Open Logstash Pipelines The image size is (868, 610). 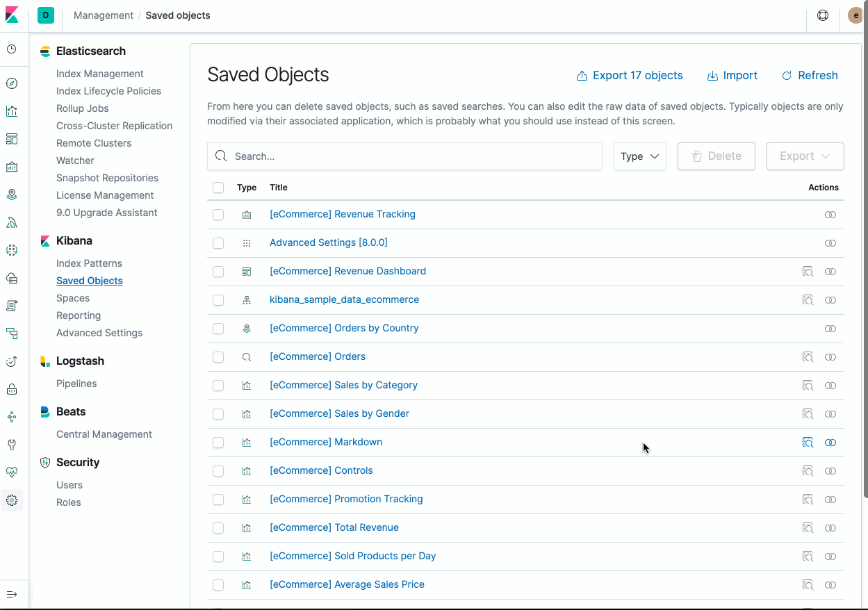coord(76,384)
